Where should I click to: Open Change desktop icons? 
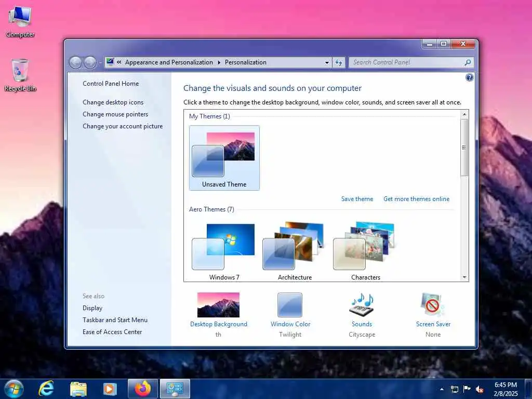(113, 102)
